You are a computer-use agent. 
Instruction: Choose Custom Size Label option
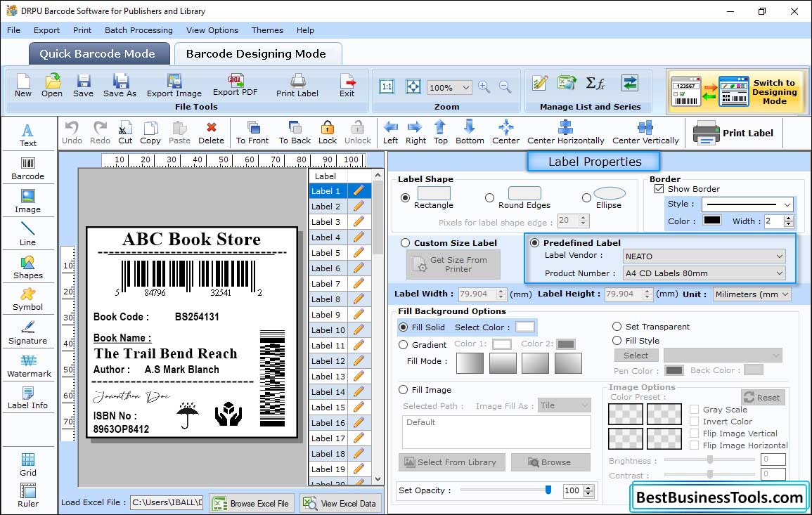coord(406,243)
